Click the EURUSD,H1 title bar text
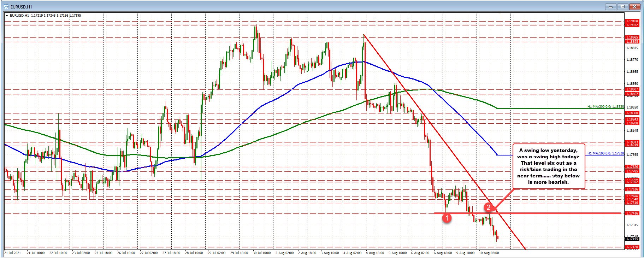This screenshot has height=258, width=644. click(21, 7)
